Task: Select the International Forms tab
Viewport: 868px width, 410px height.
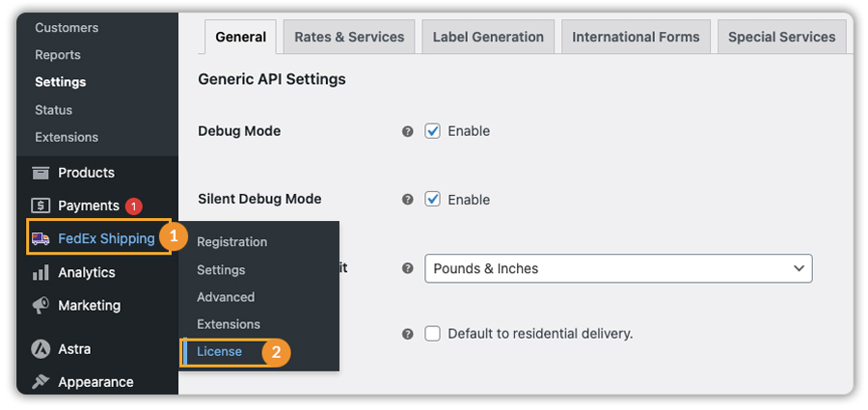Action: 636,37
